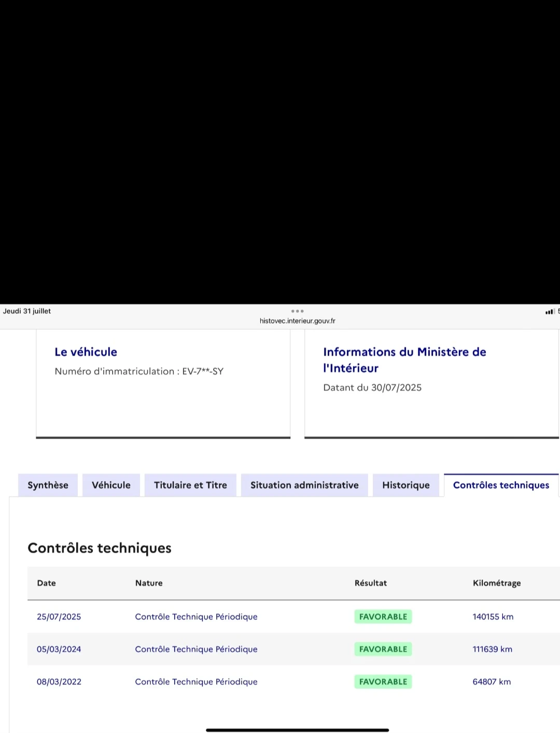The image size is (560, 733).
Task: Click the Contrôles techniques tab
Action: click(501, 485)
